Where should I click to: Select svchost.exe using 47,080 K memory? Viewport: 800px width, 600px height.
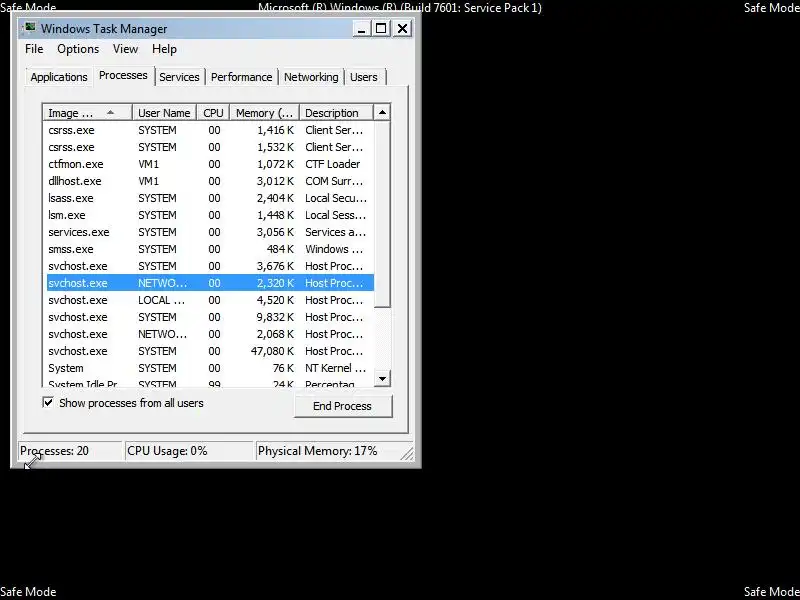pyautogui.click(x=210, y=351)
